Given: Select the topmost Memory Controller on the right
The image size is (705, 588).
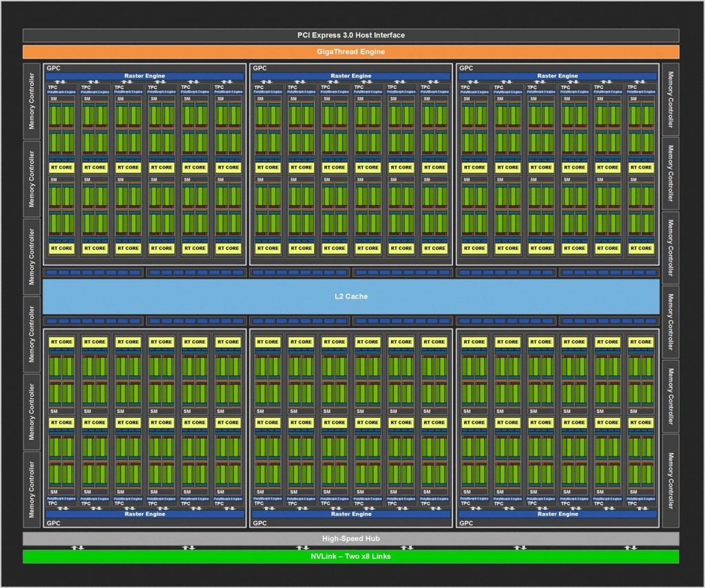Looking at the screenshot, I should click(x=671, y=98).
